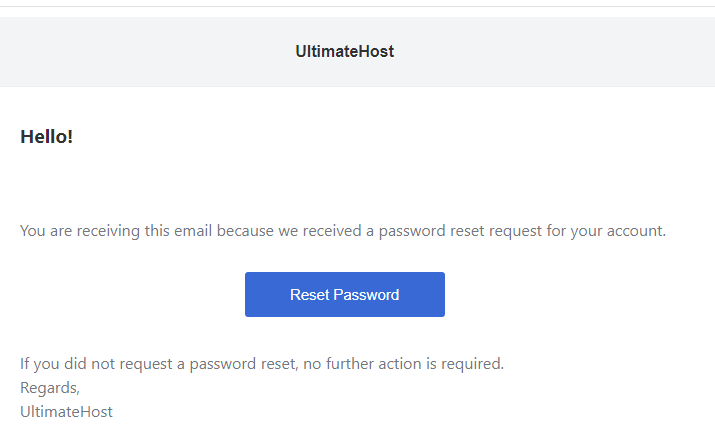
Task: Select the "Regards," closing line
Action: [50, 388]
